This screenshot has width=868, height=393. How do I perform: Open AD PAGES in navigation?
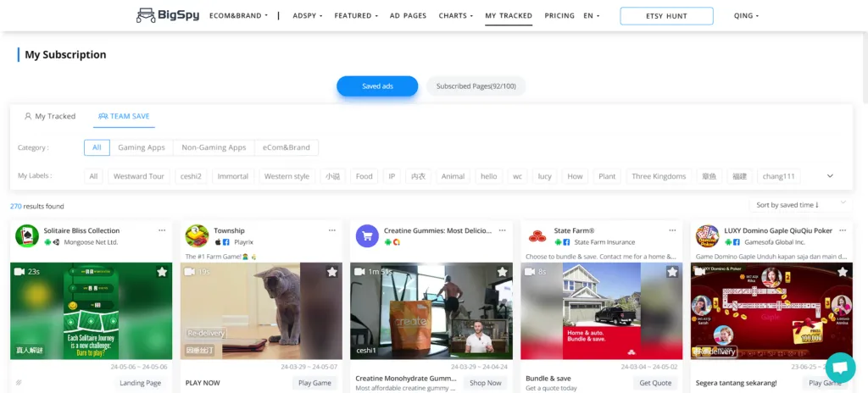tap(408, 15)
